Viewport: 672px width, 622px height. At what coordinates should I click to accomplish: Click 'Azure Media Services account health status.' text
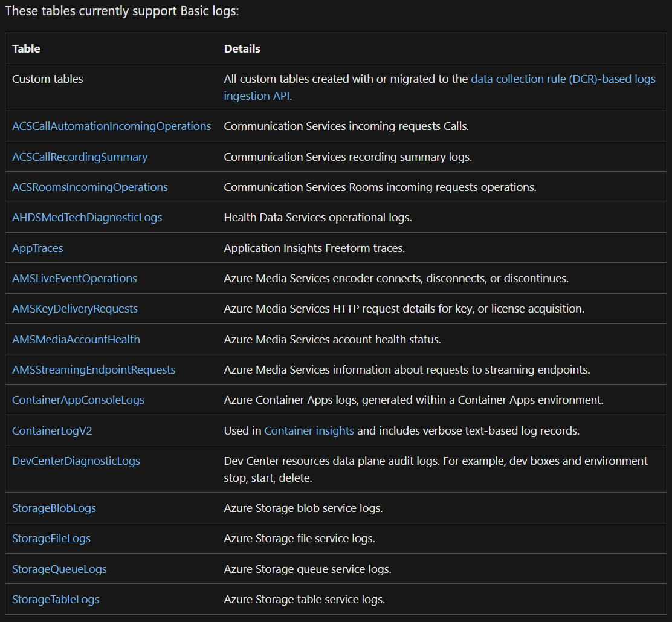(x=332, y=340)
